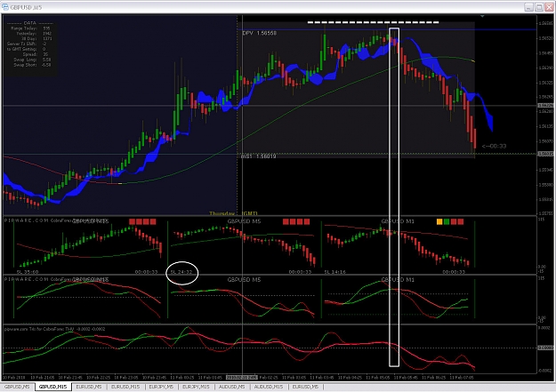Click the Server Tz Shift row

27,44
